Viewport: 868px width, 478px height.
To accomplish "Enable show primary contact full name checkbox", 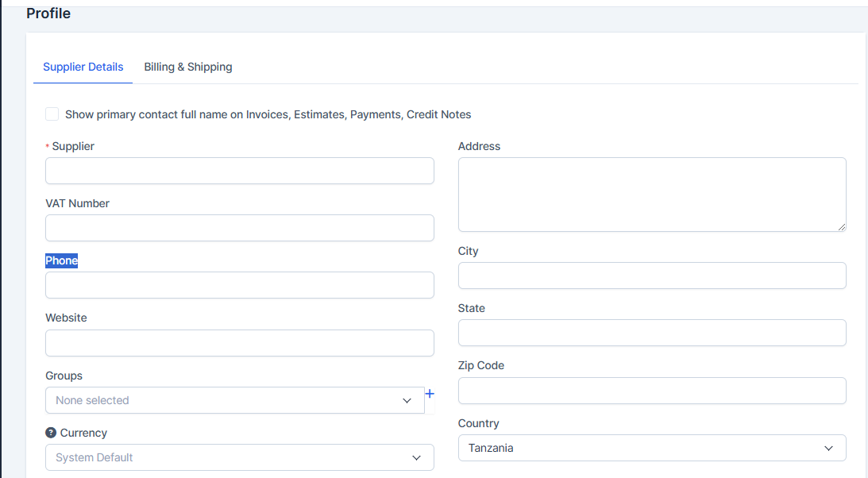I will click(52, 114).
